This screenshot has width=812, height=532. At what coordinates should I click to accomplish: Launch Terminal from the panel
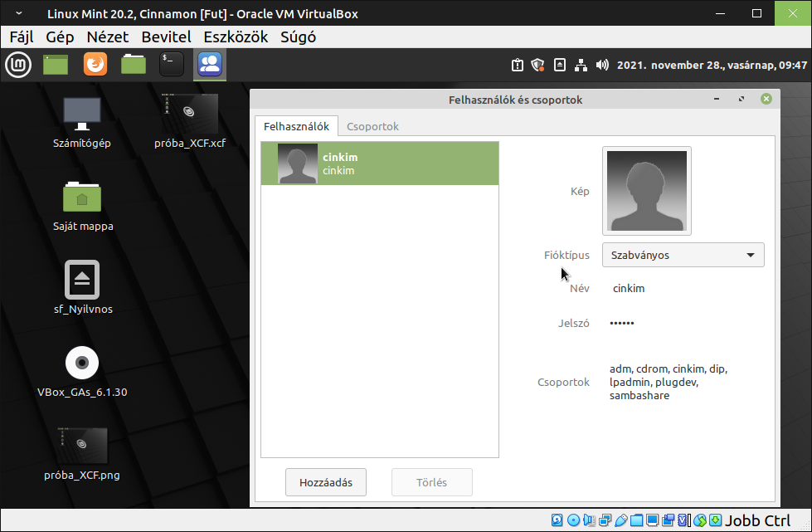pos(172,65)
